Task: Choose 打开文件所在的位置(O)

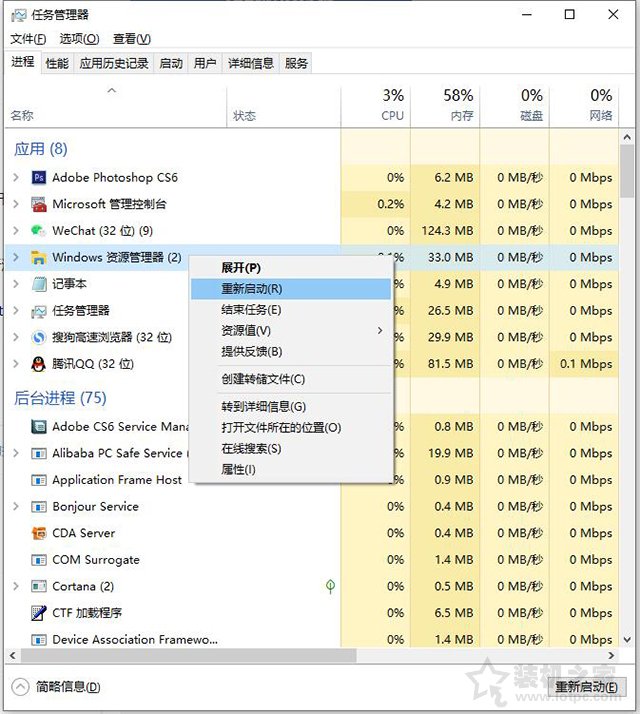Action: pyautogui.click(x=291, y=428)
